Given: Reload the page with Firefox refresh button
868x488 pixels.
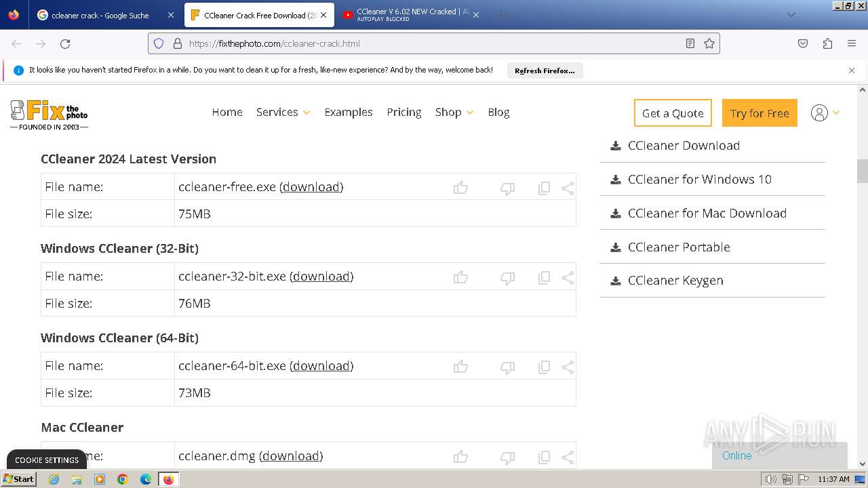Looking at the screenshot, I should tap(65, 43).
